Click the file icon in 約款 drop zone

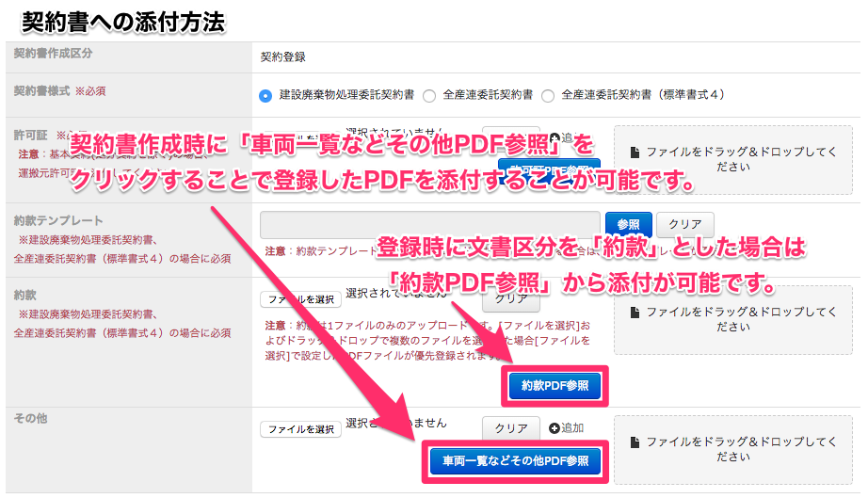click(x=636, y=311)
